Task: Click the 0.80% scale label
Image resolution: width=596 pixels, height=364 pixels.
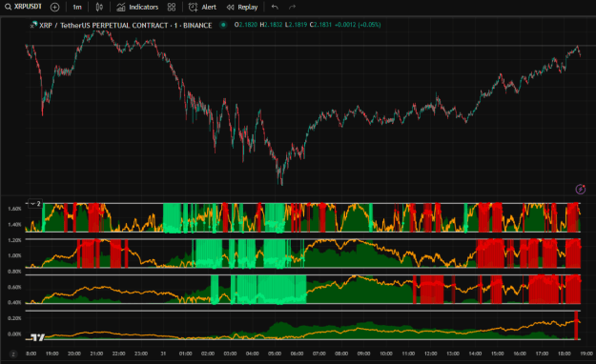Action: coord(14,272)
